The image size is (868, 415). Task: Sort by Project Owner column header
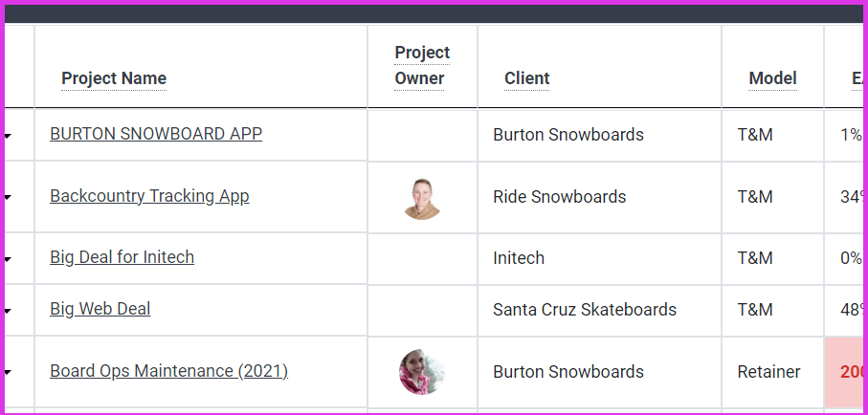422,65
